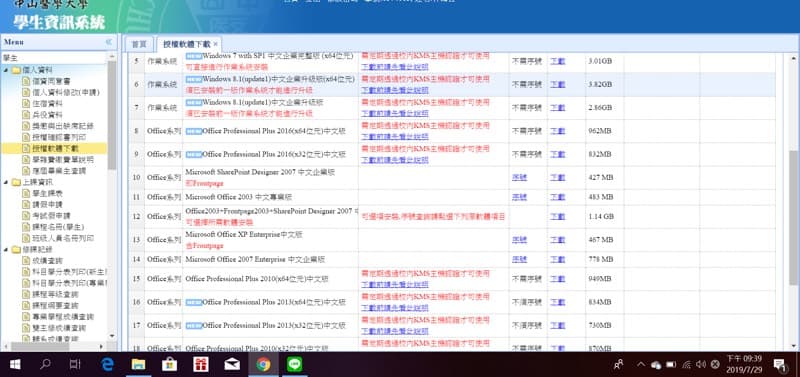Click the document icon beside 住宿資料
The width and height of the screenshot is (800, 377).
(26, 104)
